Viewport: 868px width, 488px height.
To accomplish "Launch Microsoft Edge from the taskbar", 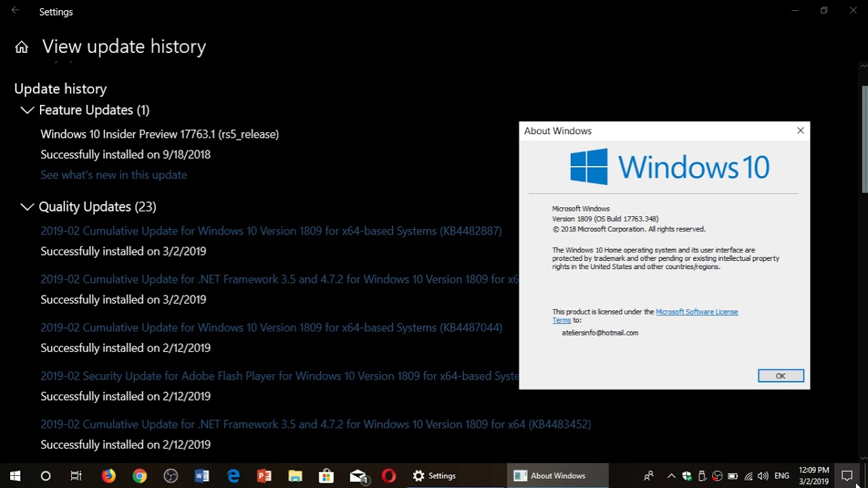I will click(233, 476).
